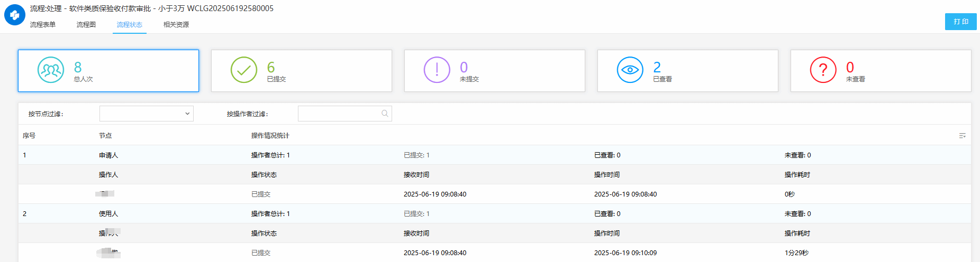Select the 流程状态 tab
This screenshot has height=262, width=980.
pyautogui.click(x=130, y=25)
